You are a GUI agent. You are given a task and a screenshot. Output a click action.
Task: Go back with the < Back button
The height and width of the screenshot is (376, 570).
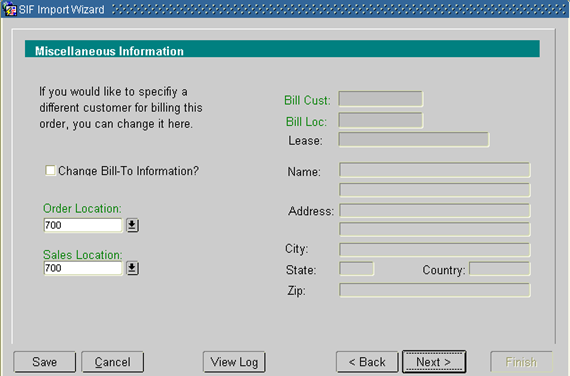367,362
